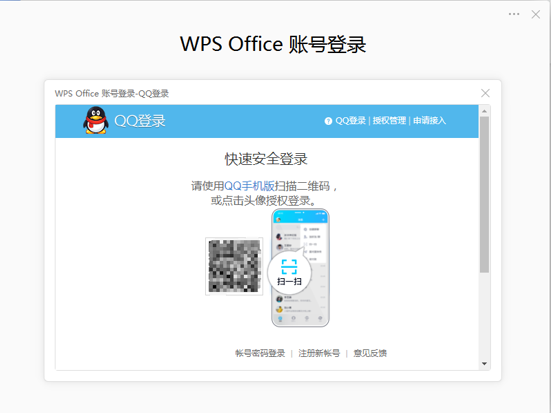Click the 快速安全登录 heading

(266, 159)
